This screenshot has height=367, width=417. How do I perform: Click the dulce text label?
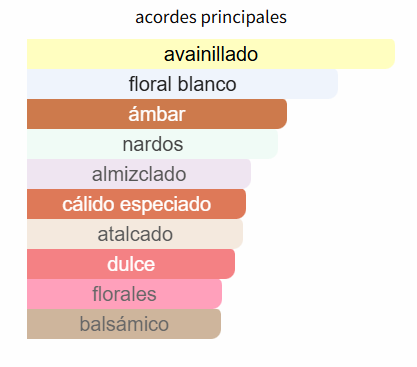(131, 264)
